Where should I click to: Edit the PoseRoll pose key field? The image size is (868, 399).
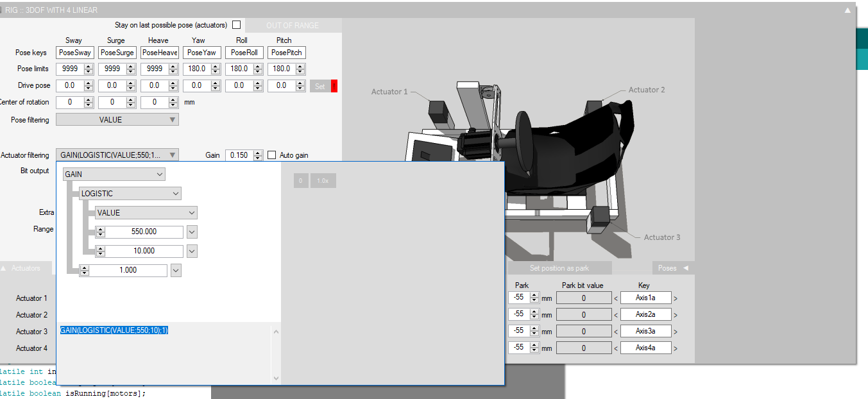[245, 53]
